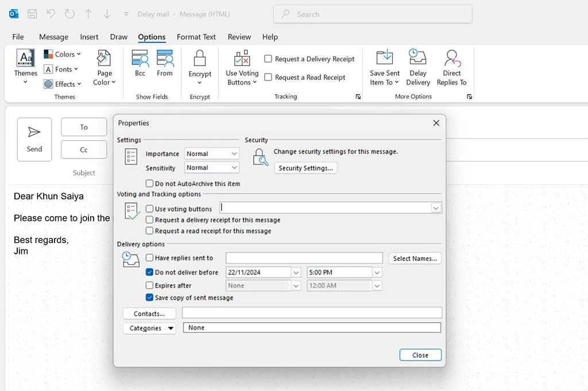The height and width of the screenshot is (391, 588).
Task: Click the security padlock magnifier icon
Action: coord(260,157)
